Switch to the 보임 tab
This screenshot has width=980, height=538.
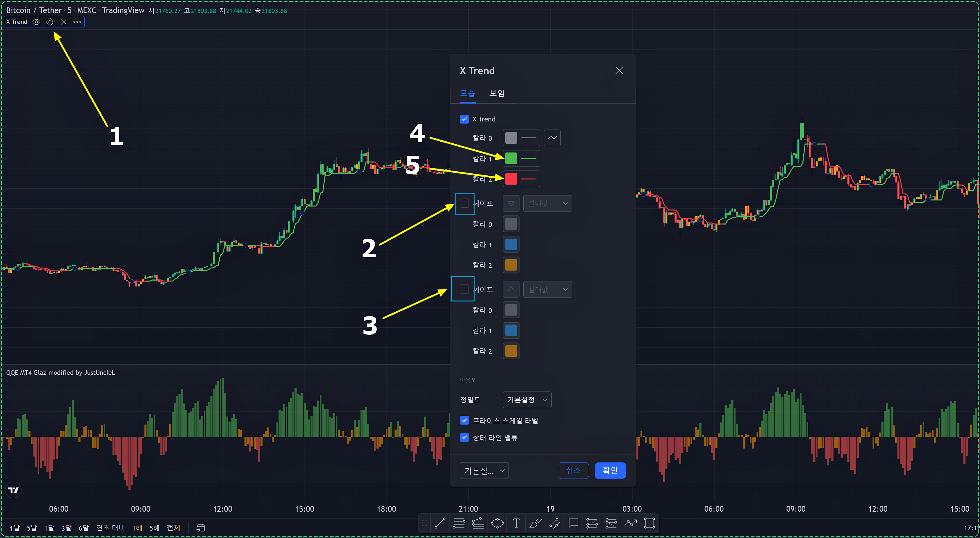[x=496, y=93]
